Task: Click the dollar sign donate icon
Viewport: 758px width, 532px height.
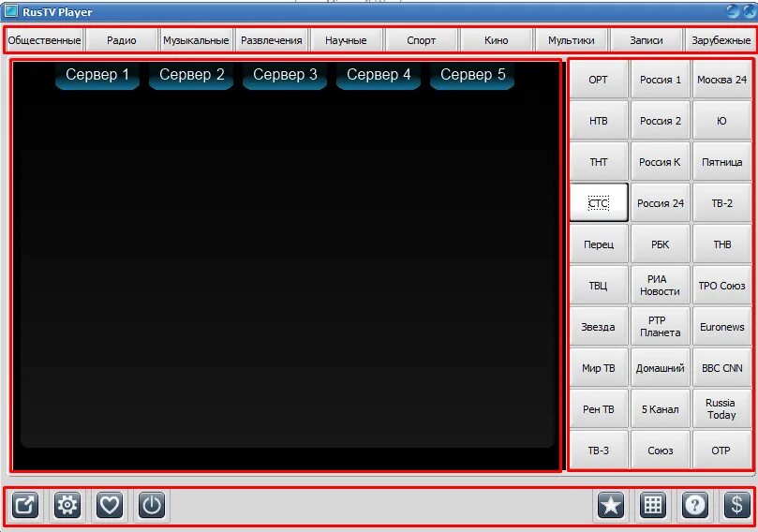Action: tap(737, 505)
